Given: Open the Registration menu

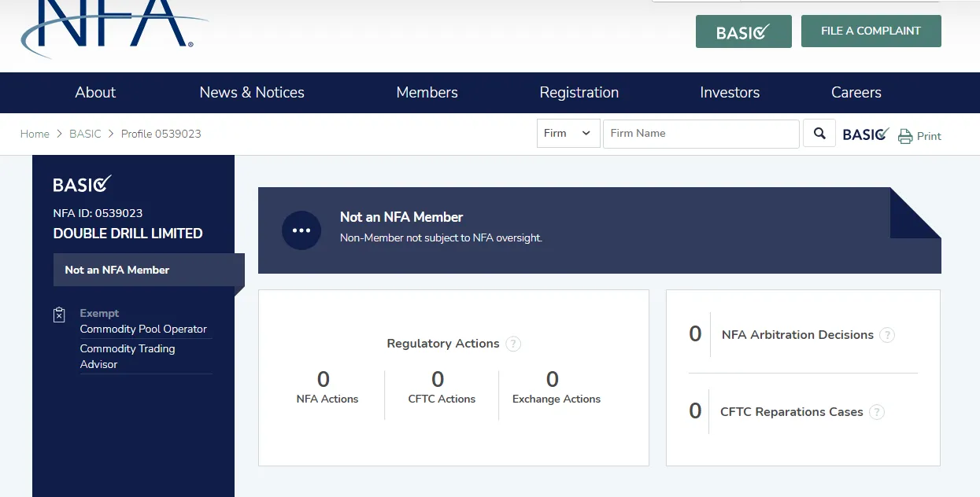Looking at the screenshot, I should (x=579, y=93).
